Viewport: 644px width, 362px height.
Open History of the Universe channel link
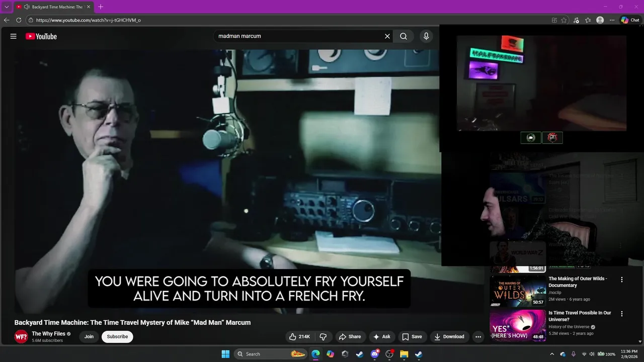(x=569, y=327)
